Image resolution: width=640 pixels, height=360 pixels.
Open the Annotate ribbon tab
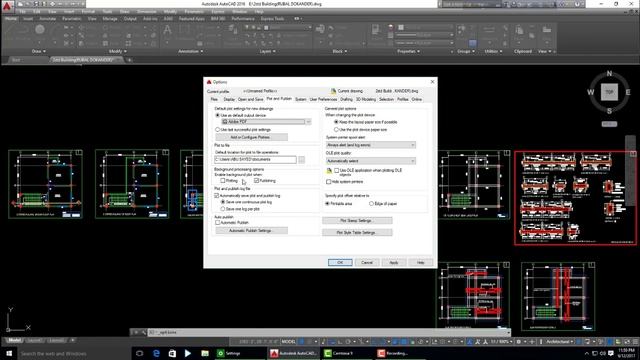(x=47, y=19)
